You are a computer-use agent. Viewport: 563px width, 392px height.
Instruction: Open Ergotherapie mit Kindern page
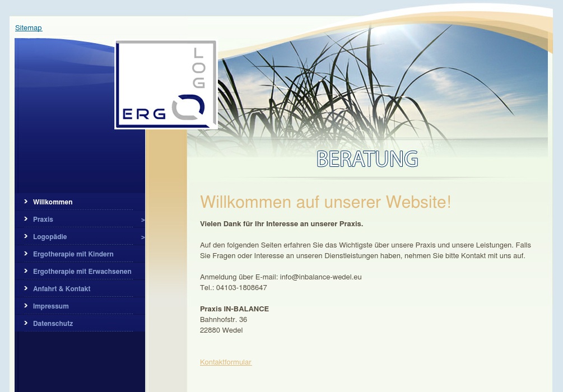(73, 254)
